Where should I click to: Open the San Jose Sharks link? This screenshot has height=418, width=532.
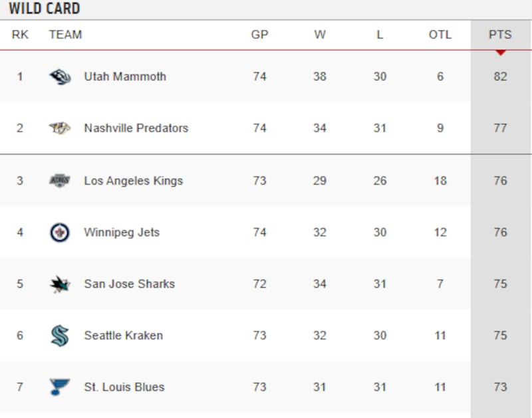(129, 284)
